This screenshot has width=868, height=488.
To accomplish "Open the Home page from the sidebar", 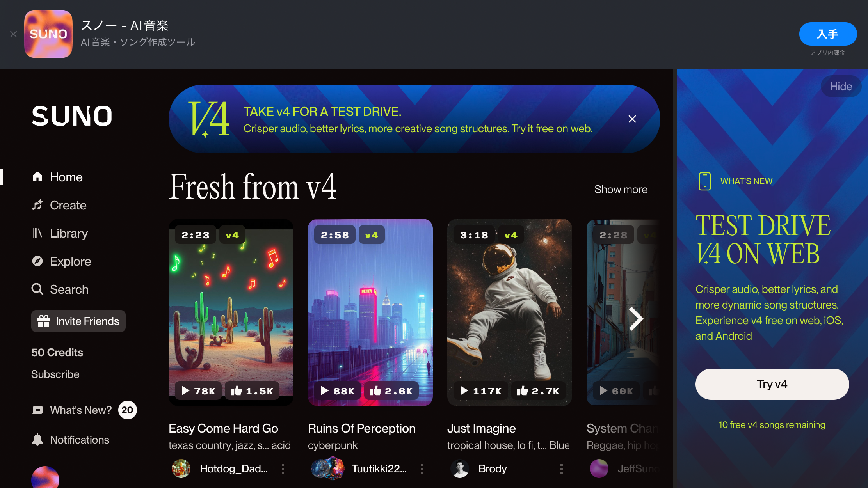I will (x=57, y=177).
